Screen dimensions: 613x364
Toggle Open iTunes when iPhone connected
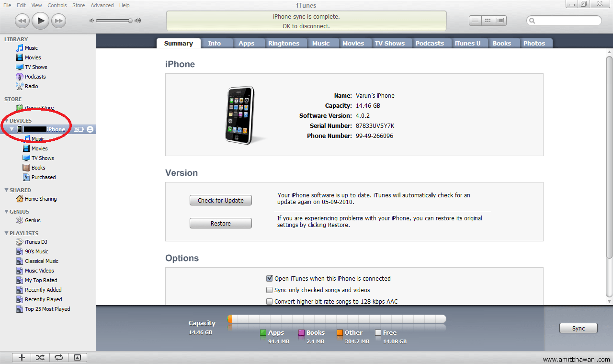(x=269, y=278)
